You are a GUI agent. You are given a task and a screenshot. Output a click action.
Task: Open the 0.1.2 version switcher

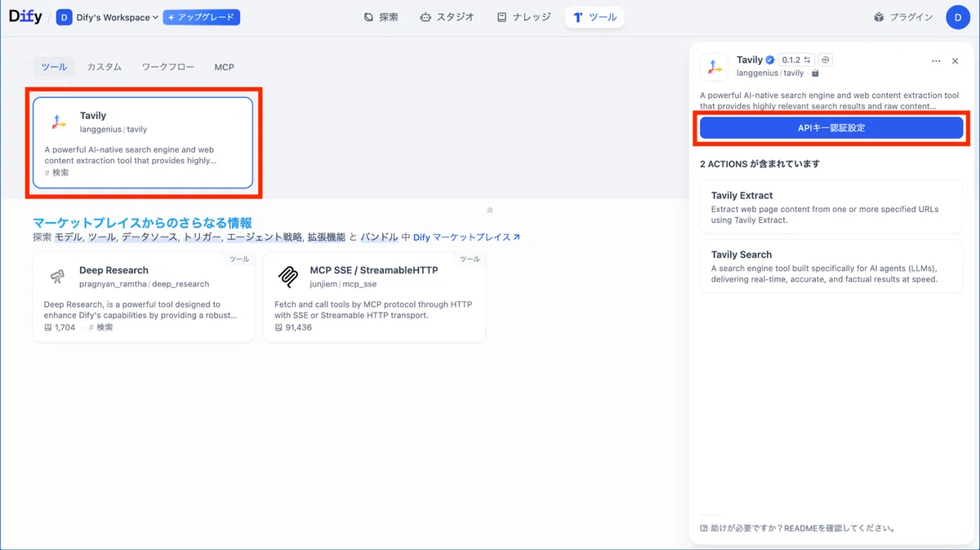[x=796, y=60]
